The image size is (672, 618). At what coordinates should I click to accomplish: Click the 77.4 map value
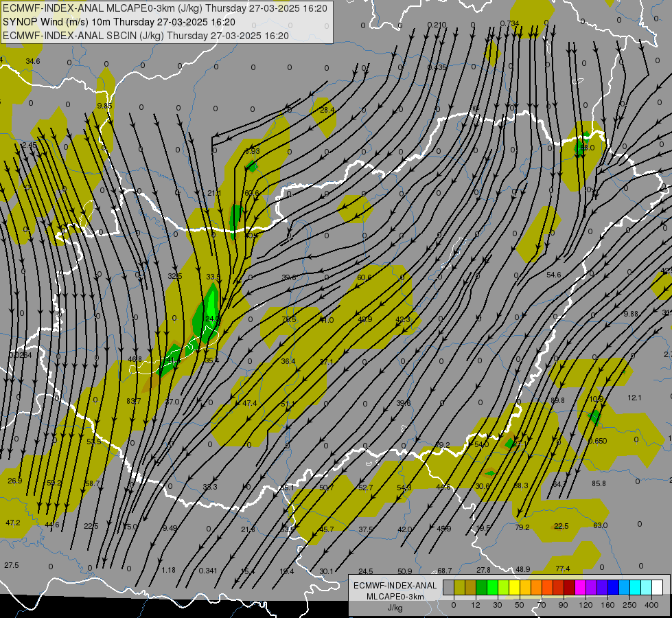[x=563, y=569]
